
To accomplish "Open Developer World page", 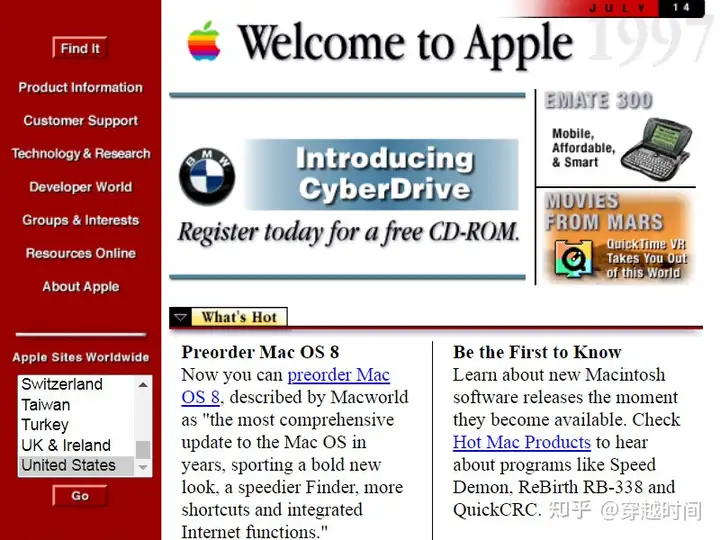I will (81, 187).
